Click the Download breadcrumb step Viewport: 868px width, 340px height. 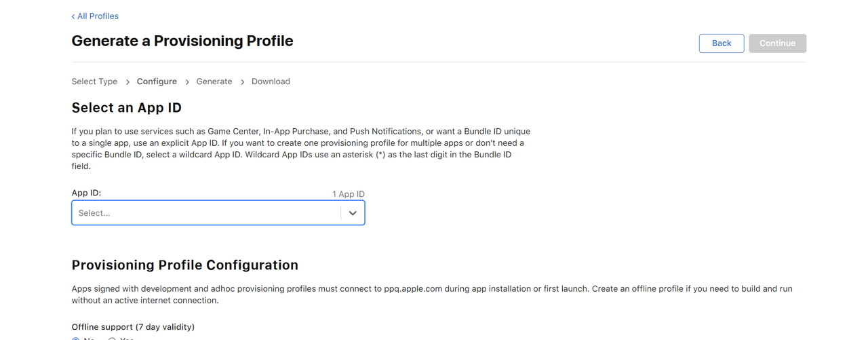click(271, 81)
